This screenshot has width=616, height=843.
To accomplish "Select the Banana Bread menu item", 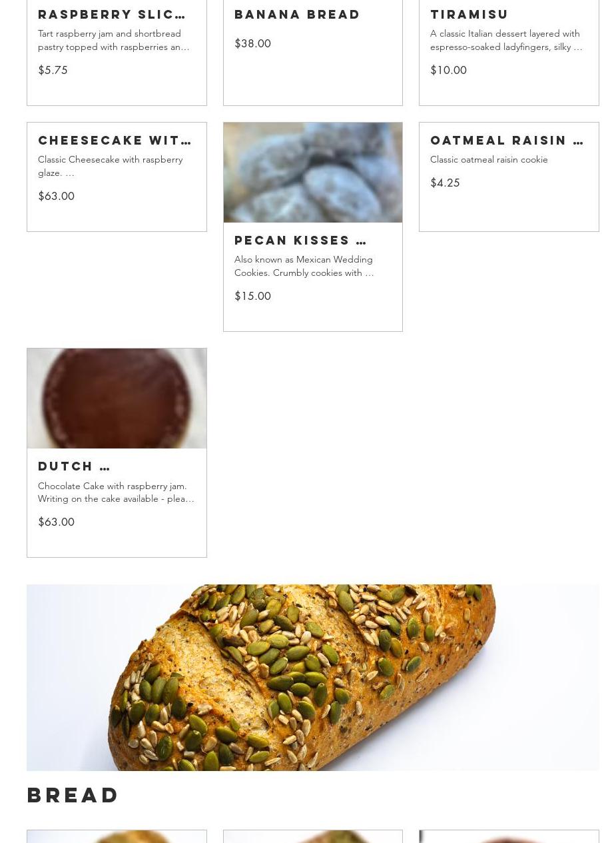I will pyautogui.click(x=297, y=14).
